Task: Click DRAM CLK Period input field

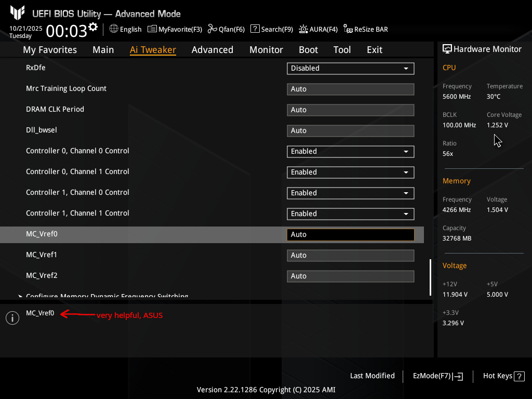Action: (351, 110)
